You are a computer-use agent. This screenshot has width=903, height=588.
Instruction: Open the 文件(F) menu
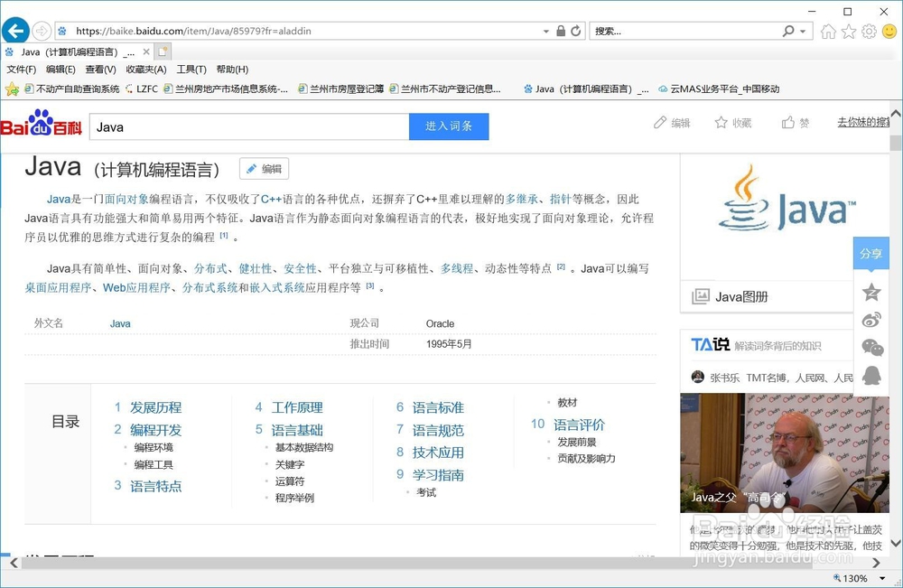(x=22, y=70)
